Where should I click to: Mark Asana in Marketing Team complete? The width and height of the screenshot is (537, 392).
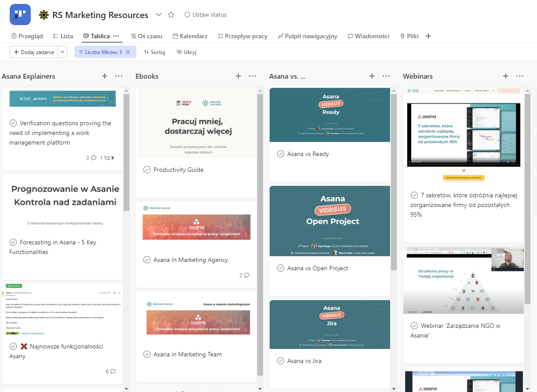(x=147, y=354)
